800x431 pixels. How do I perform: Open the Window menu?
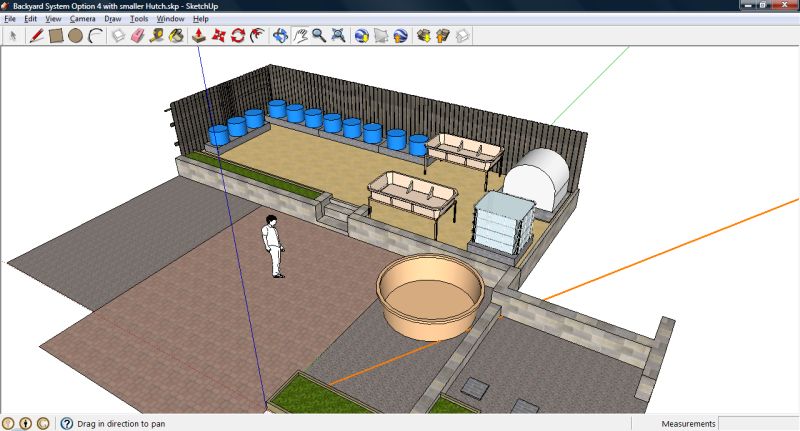tap(171, 18)
